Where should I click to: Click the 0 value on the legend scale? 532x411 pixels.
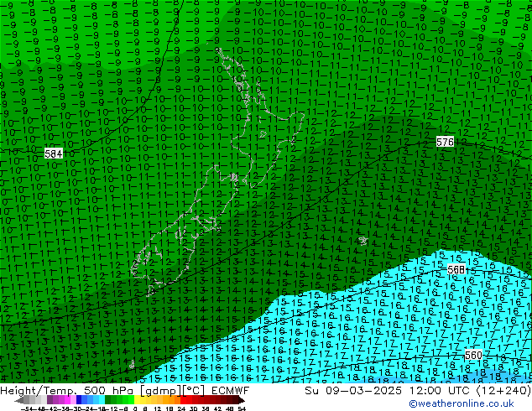tap(135, 408)
